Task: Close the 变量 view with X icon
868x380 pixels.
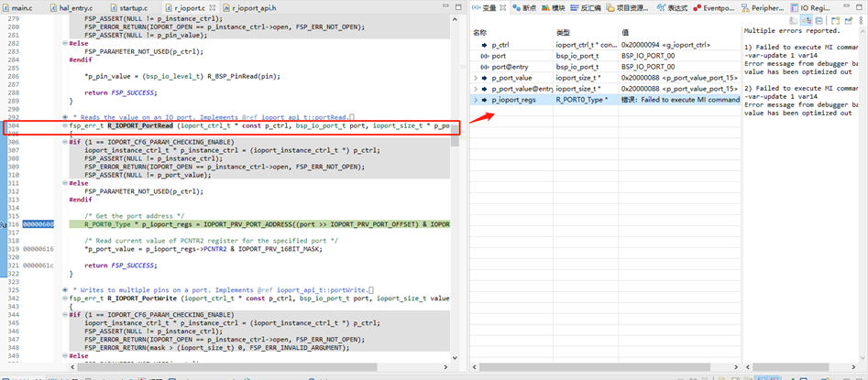Action: pyautogui.click(x=502, y=7)
